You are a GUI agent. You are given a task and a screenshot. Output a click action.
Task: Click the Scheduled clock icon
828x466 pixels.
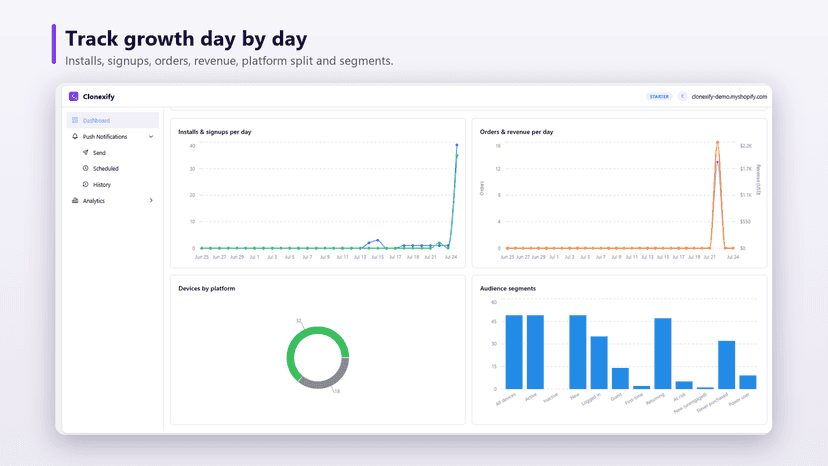pyautogui.click(x=86, y=169)
